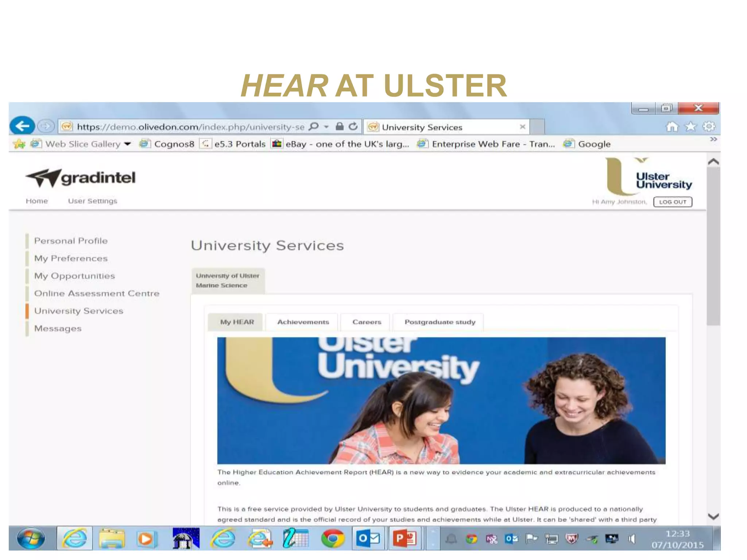747x560 pixels.
Task: Click the Chrome tray icon
Action: tap(471, 538)
